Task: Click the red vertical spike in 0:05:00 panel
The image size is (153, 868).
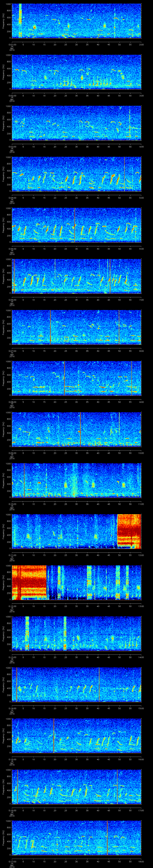Action: (x=75, y=225)
